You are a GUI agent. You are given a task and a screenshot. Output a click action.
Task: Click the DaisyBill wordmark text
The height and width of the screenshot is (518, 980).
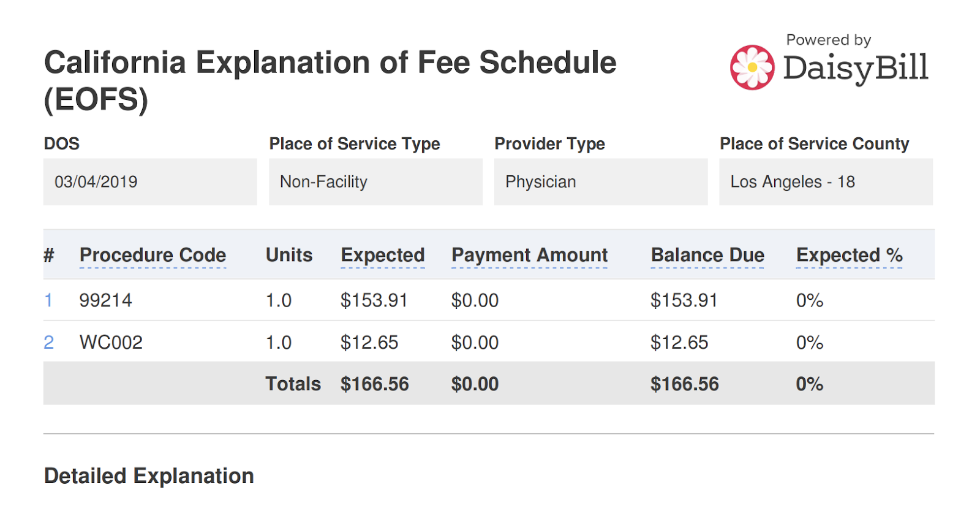(856, 68)
